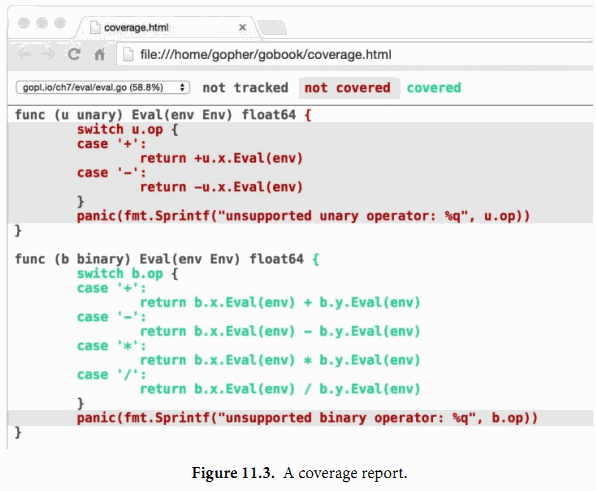Click the binary Eval function signature
The height and width of the screenshot is (491, 596).
pyautogui.click(x=167, y=259)
